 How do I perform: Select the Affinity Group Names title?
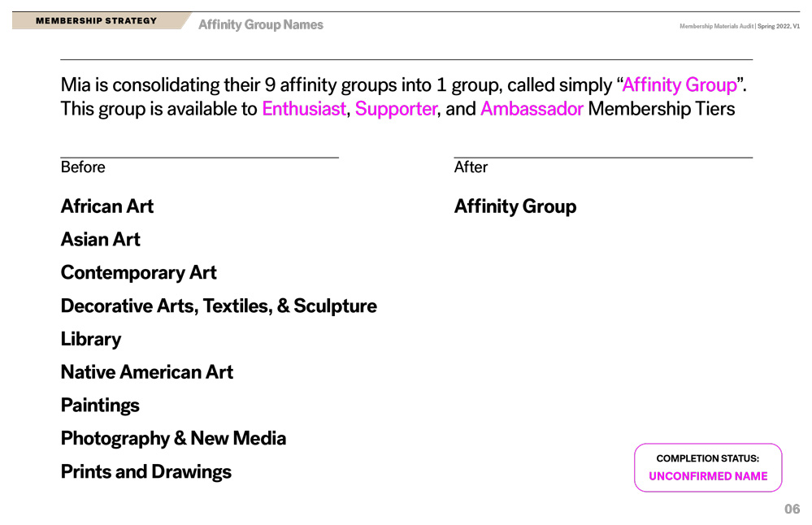[x=260, y=25]
